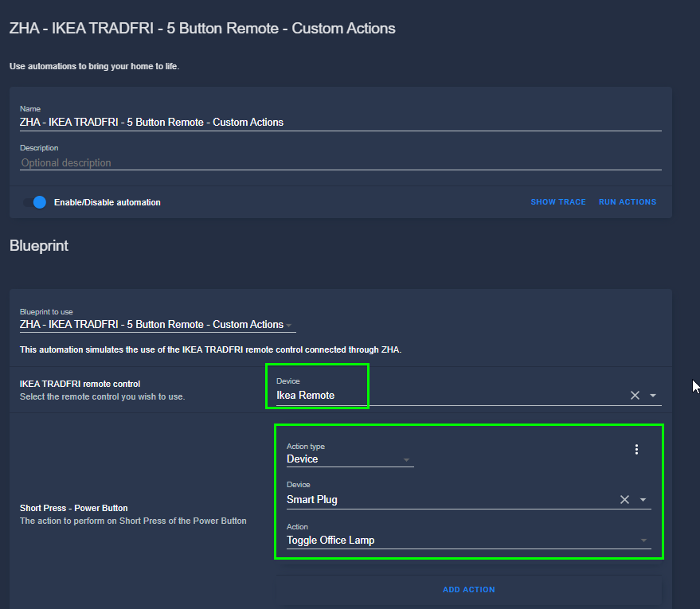Screen dimensions: 700x609
Task: Select the 'action to perform on Short Press' text
Action: (133, 521)
